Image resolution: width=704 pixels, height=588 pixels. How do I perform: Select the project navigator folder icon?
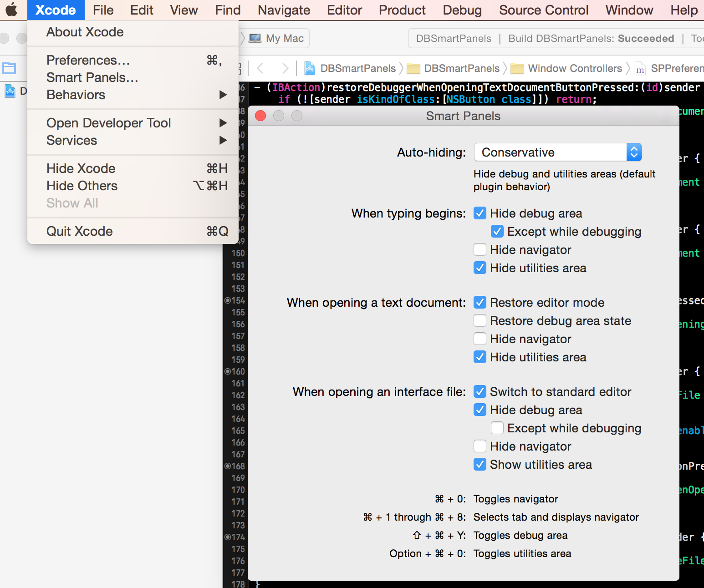[9, 69]
